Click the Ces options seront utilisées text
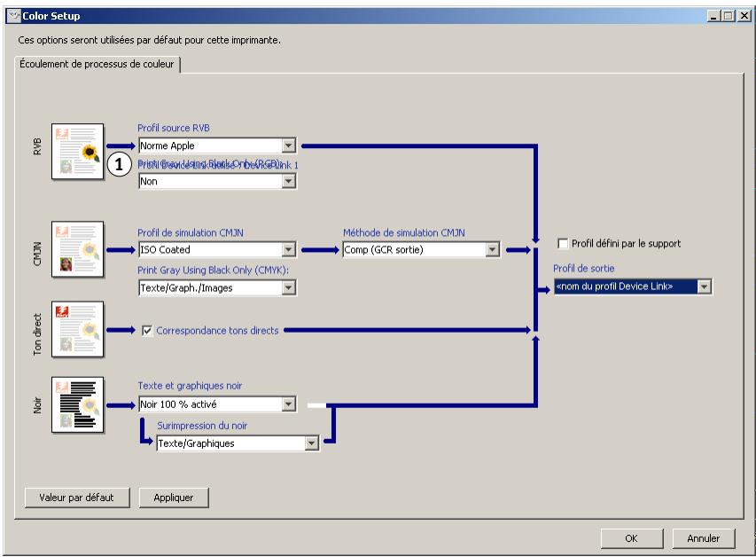Image resolution: width=756 pixels, height=557 pixels. pos(150,40)
